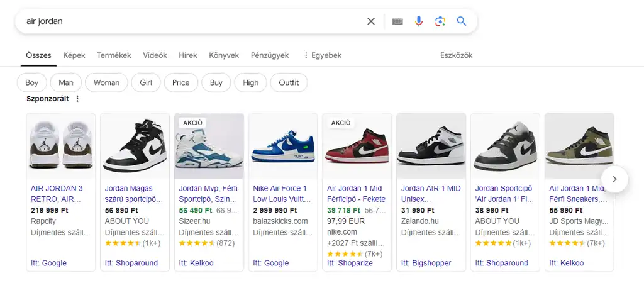Select the Összes tab
The image size is (644, 283).
(38, 55)
